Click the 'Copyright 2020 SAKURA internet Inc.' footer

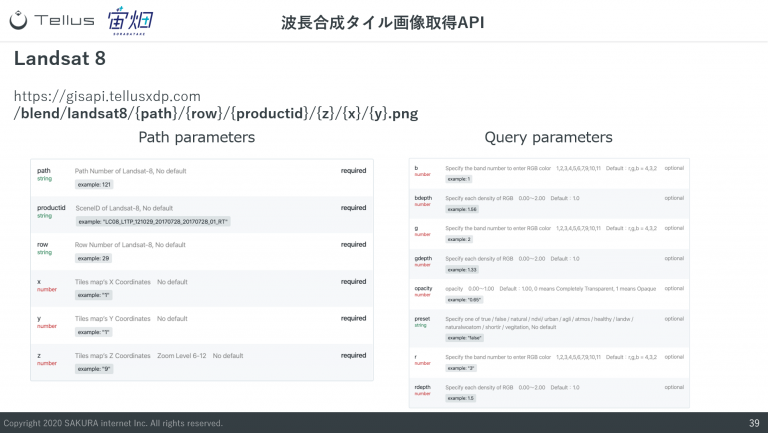click(113, 423)
